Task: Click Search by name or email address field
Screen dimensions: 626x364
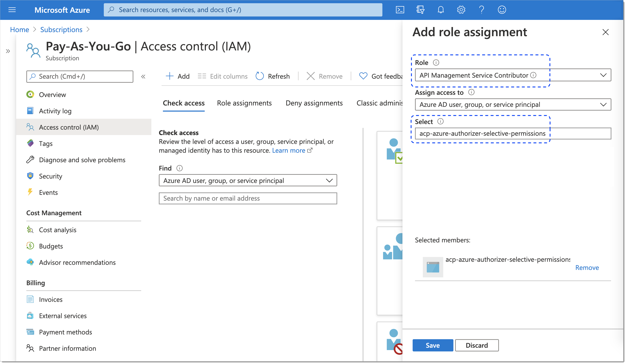Action: point(248,199)
